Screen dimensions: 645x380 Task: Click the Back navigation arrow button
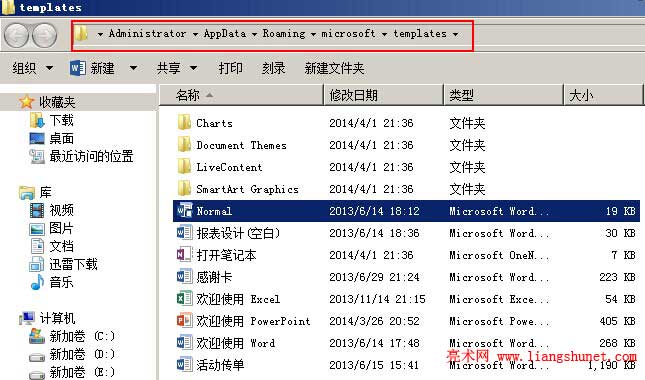[16, 35]
